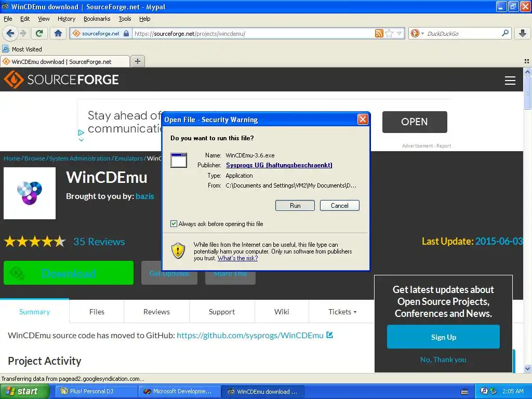Image resolution: width=532 pixels, height=399 pixels.
Task: Expand the Tickets dropdown tab
Action: tap(342, 312)
